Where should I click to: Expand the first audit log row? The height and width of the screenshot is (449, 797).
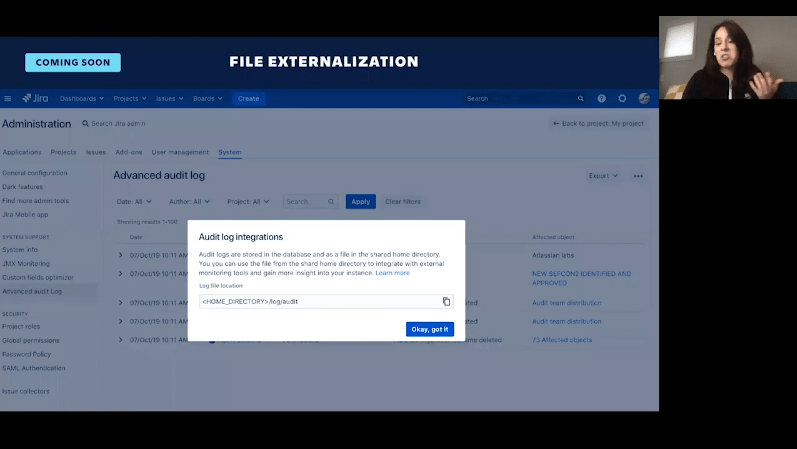coord(121,254)
